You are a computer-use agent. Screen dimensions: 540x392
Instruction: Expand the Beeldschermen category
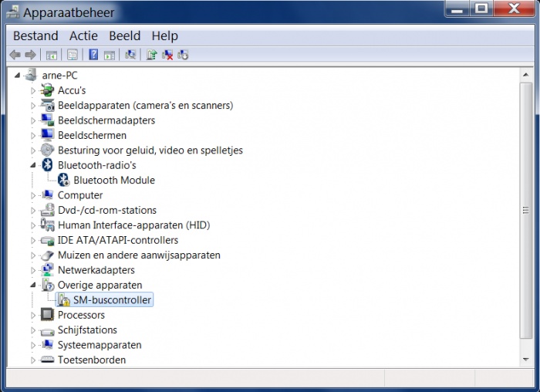tap(33, 135)
